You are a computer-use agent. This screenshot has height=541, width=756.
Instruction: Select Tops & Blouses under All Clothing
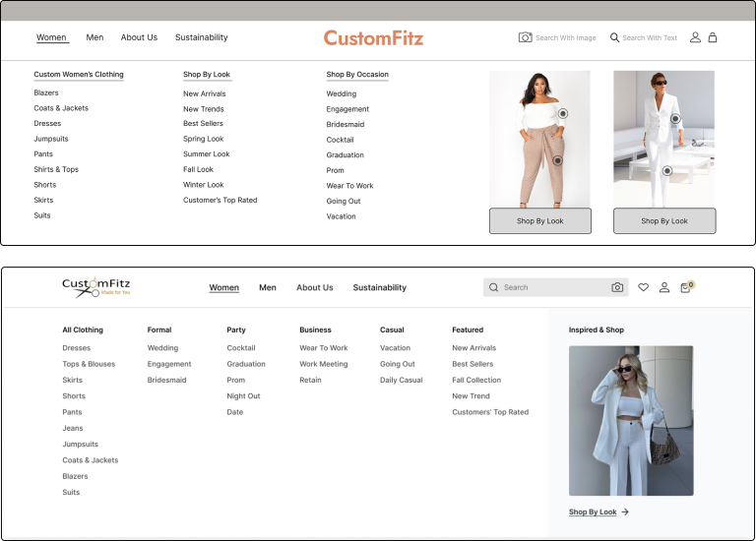coord(89,364)
